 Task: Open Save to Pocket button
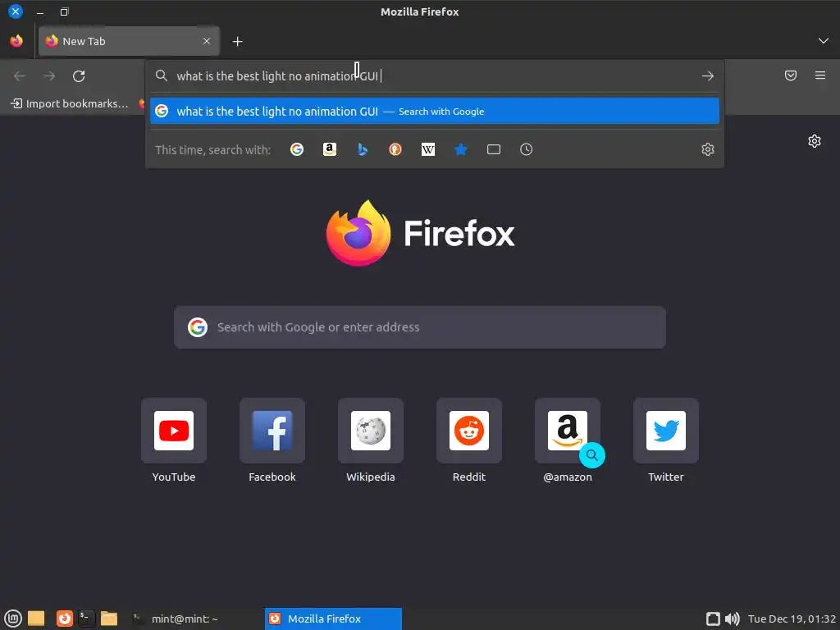tap(791, 75)
